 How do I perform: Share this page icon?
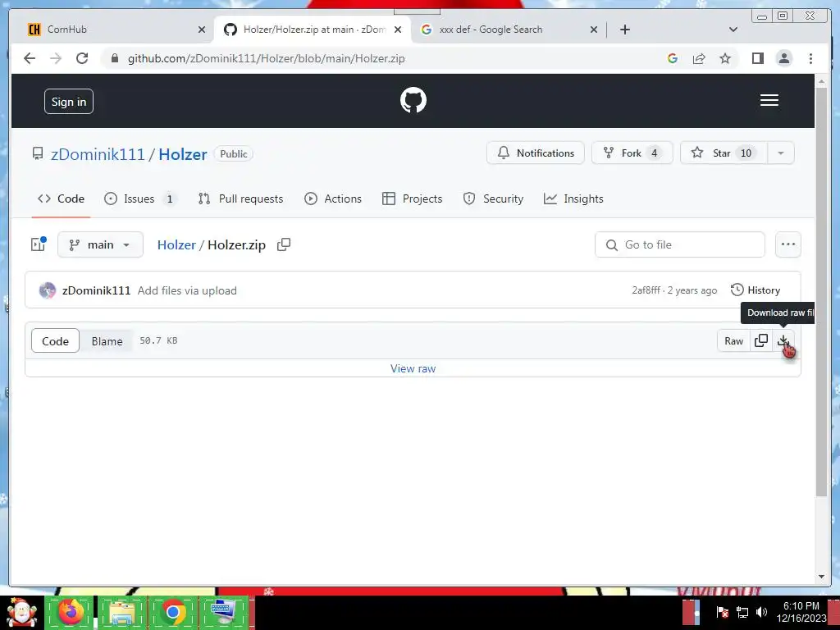699,58
